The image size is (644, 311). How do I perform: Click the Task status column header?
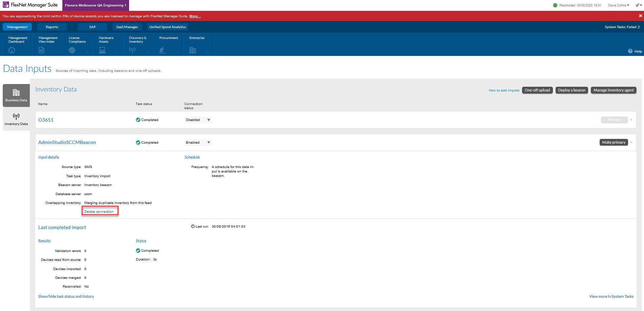pos(144,104)
